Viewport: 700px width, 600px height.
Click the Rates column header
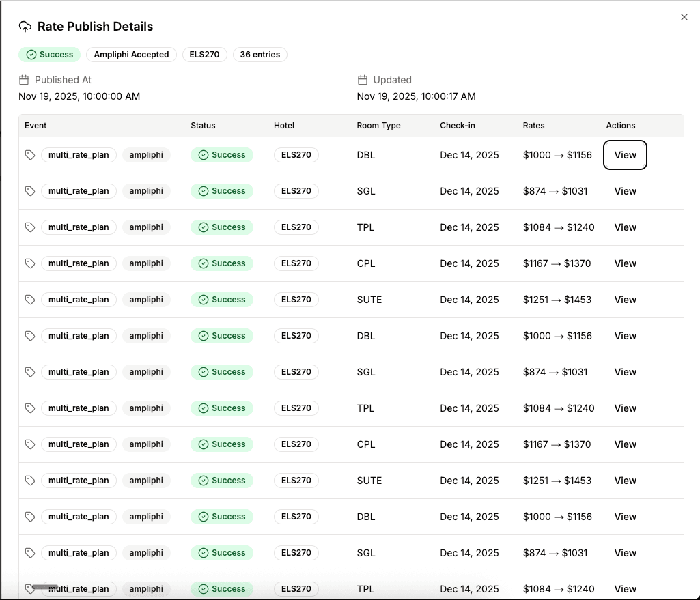pos(533,126)
